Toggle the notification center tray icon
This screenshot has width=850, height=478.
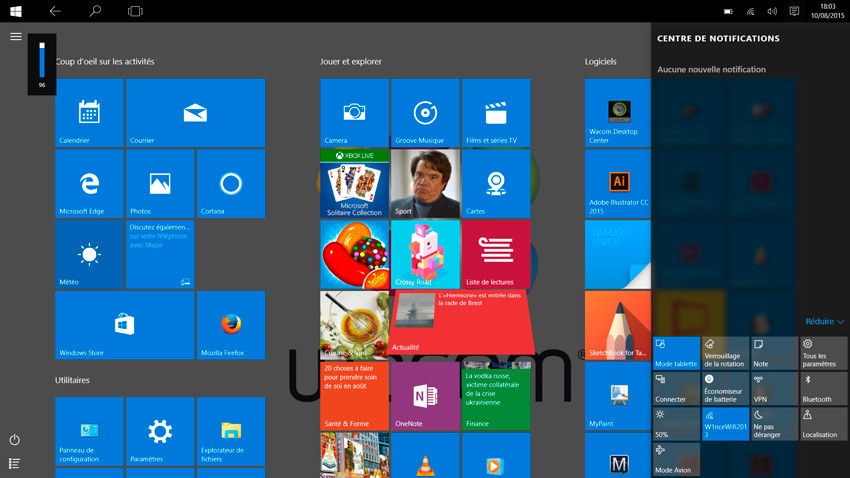pos(794,11)
